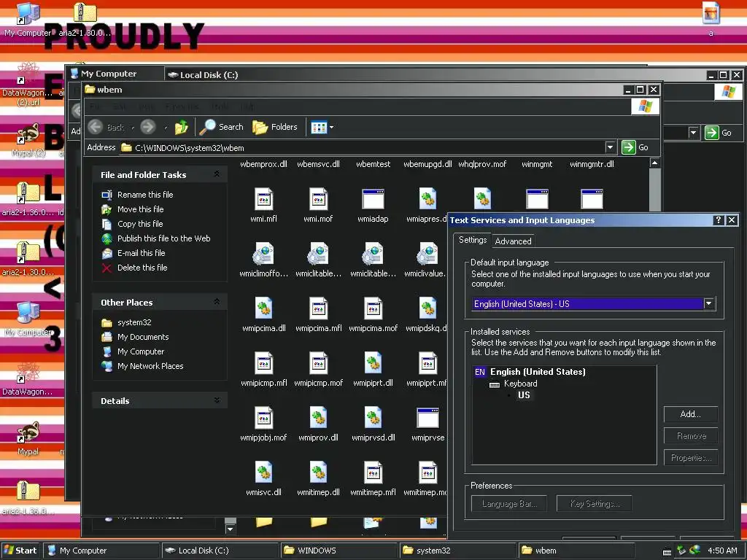This screenshot has height=560, width=747.
Task: Select the Keyboard entry in services list
Action: pos(520,384)
